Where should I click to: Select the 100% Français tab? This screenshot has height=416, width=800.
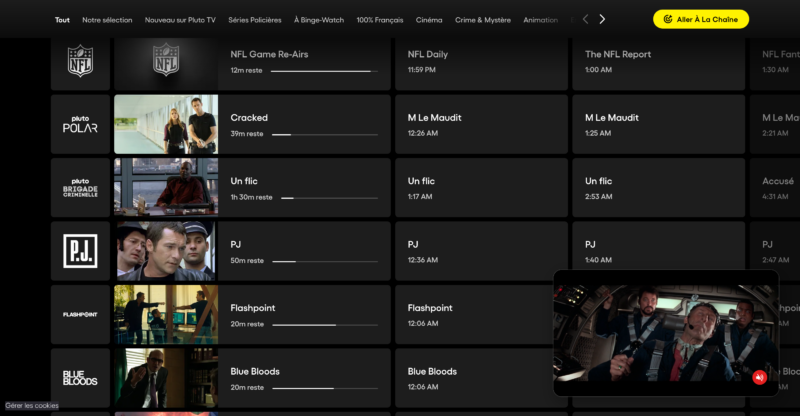[x=380, y=20]
